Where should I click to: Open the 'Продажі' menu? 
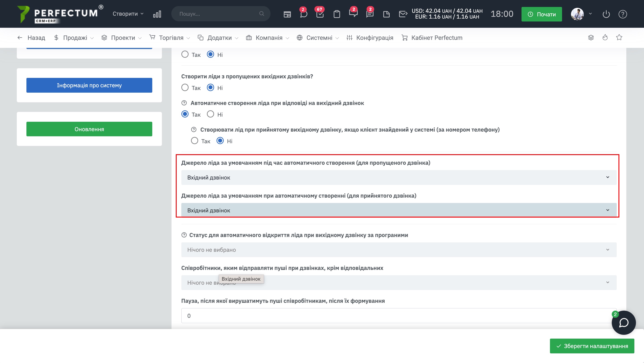(x=75, y=38)
